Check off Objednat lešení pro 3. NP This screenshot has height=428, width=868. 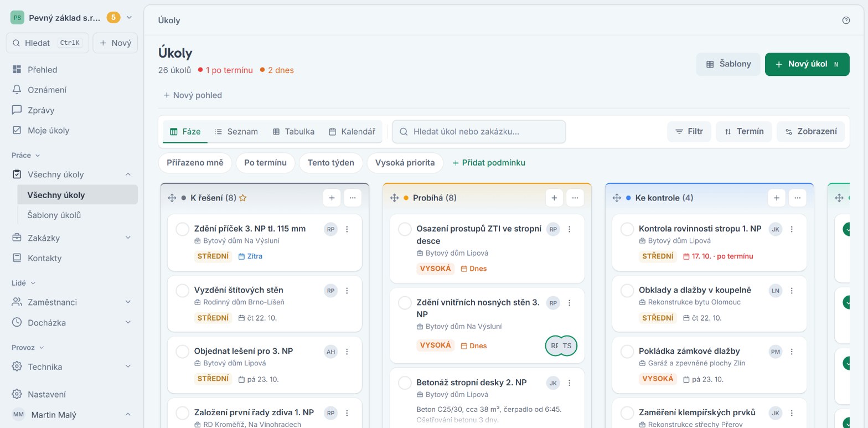pyautogui.click(x=183, y=352)
